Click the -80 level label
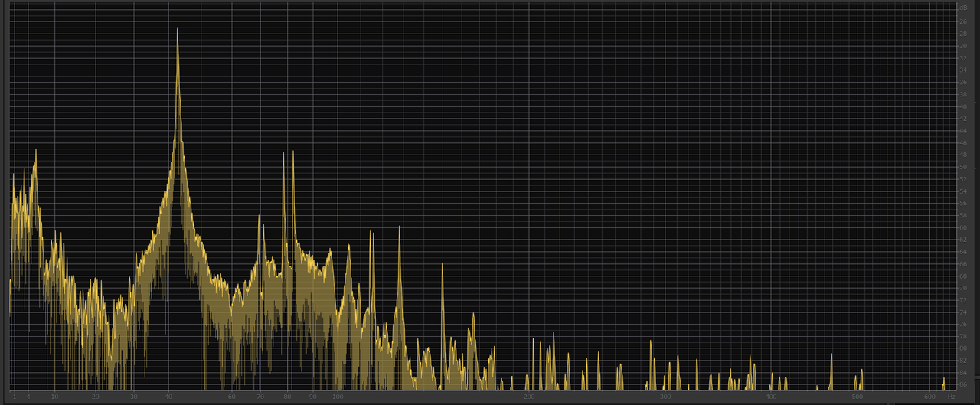Screen dimensions: 980x405 [962, 348]
